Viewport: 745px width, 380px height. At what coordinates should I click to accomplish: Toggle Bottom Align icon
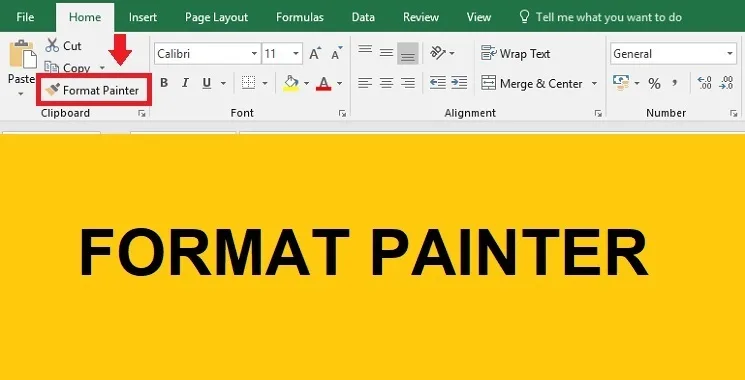click(408, 54)
